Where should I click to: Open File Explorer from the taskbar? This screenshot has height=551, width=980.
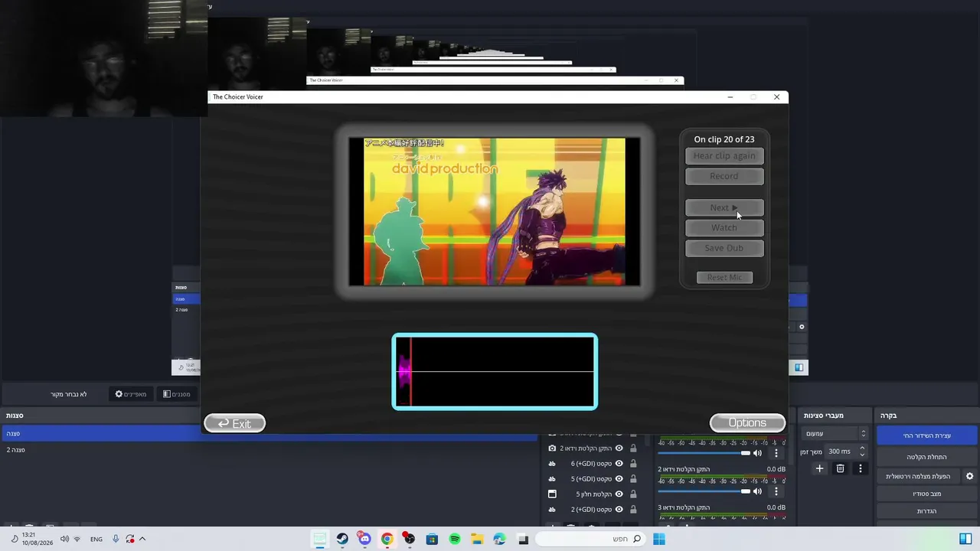(477, 540)
